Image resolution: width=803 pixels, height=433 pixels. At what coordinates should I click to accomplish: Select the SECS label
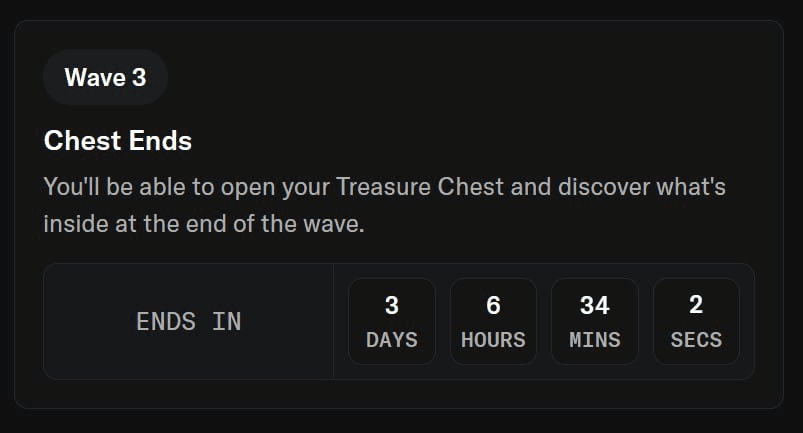(x=696, y=340)
